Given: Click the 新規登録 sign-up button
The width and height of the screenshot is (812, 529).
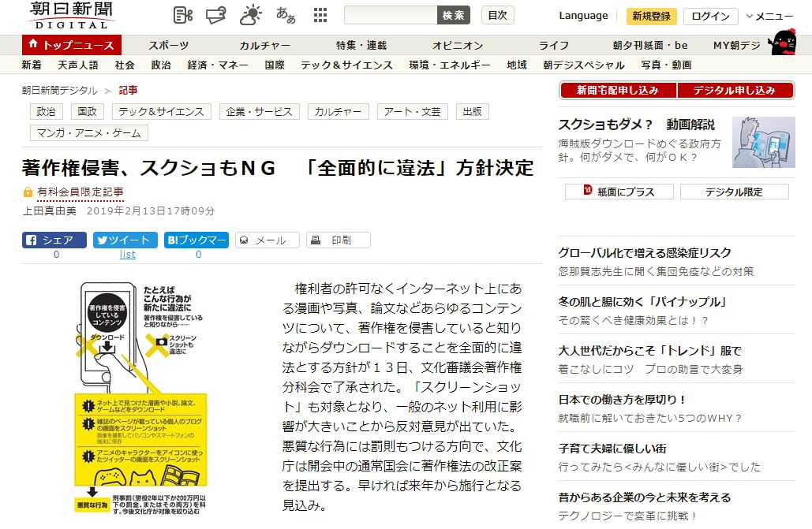Looking at the screenshot, I should click(x=652, y=16).
